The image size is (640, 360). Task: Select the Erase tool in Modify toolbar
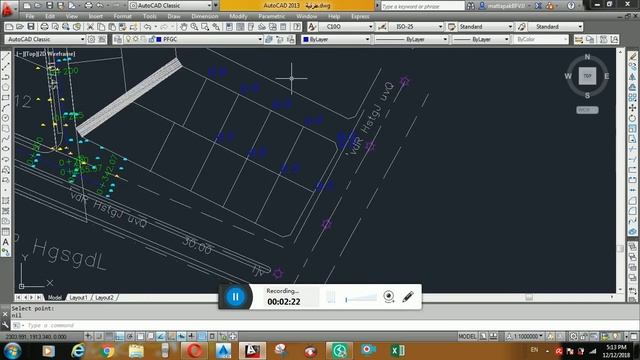(x=633, y=57)
